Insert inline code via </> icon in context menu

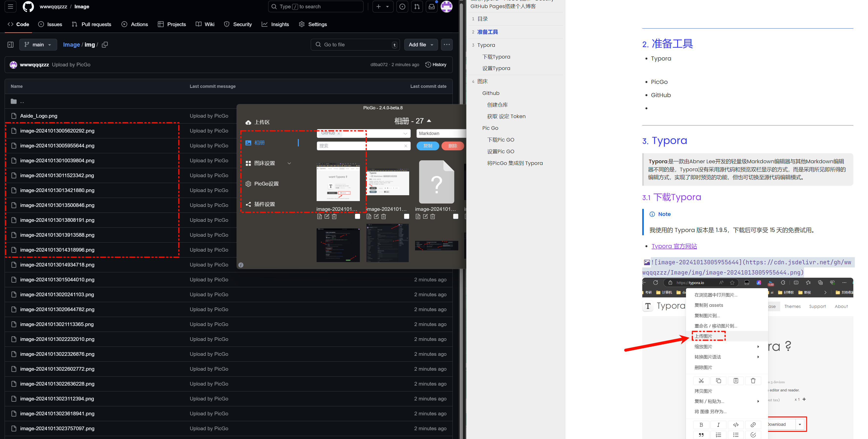click(736, 425)
